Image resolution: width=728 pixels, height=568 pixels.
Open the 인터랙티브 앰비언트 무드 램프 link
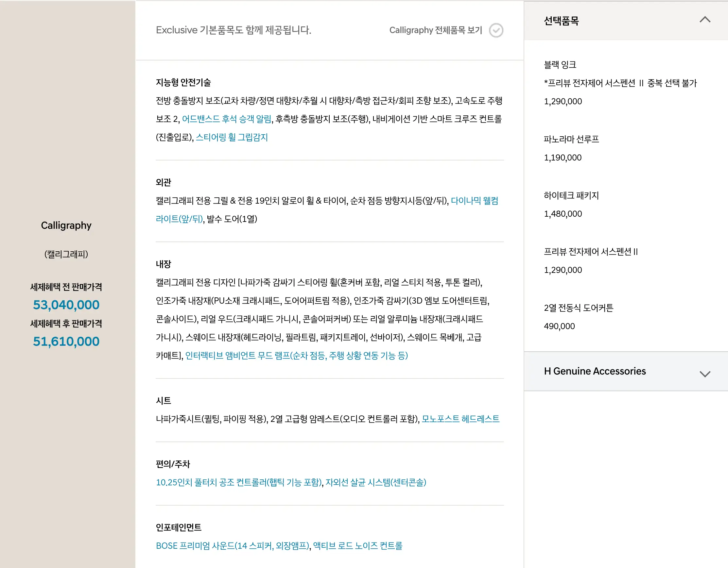(x=296, y=356)
